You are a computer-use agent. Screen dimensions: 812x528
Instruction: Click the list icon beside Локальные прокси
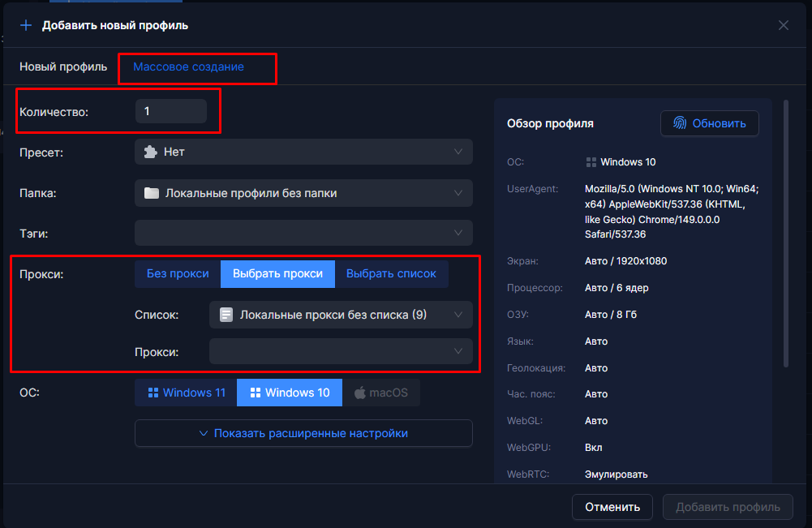pyautogui.click(x=226, y=315)
